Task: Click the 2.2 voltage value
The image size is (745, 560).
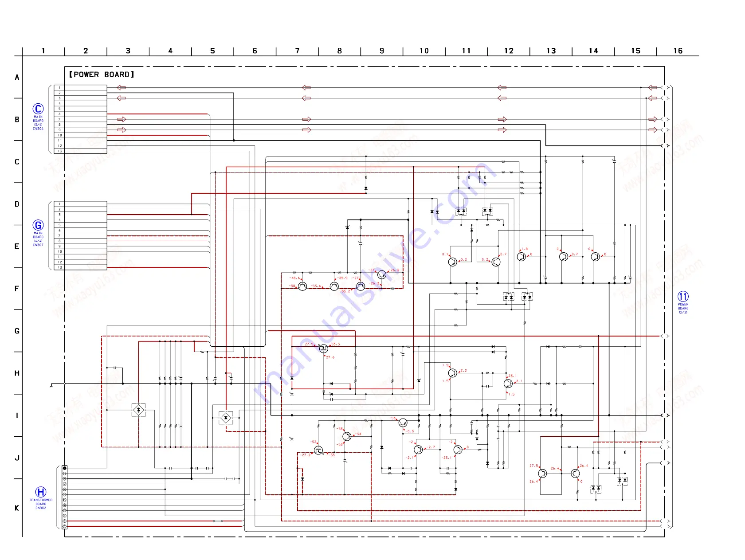Action: [463, 370]
